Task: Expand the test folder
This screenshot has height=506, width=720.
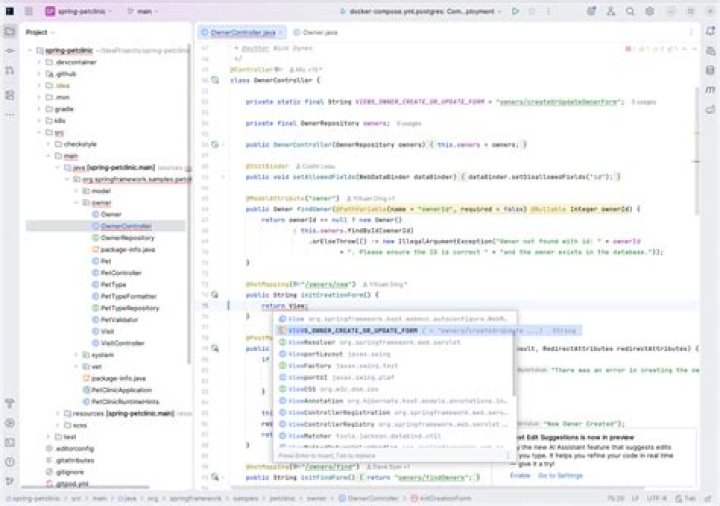Action: (x=48, y=437)
